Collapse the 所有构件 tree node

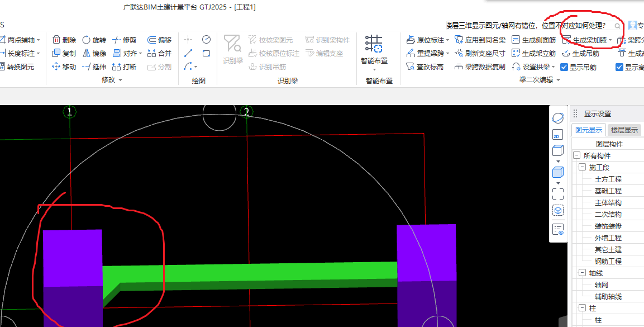click(x=576, y=156)
